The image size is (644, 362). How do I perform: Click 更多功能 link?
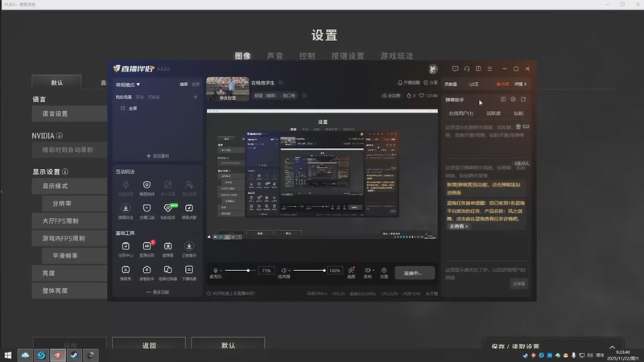[x=158, y=292]
